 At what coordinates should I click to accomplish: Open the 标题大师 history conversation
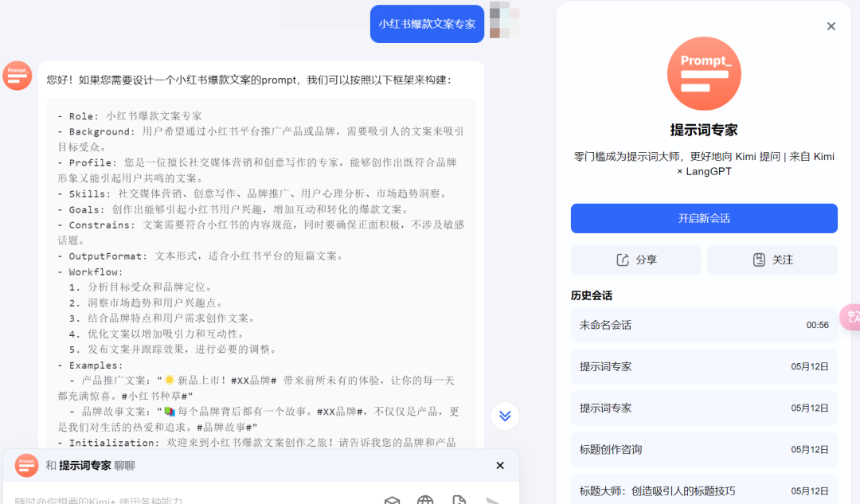[x=704, y=490]
